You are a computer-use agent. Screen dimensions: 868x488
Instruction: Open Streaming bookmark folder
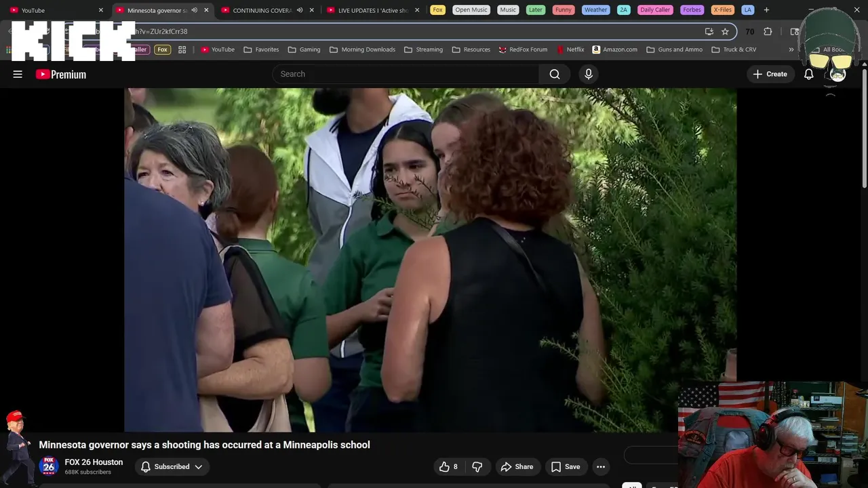(x=423, y=49)
